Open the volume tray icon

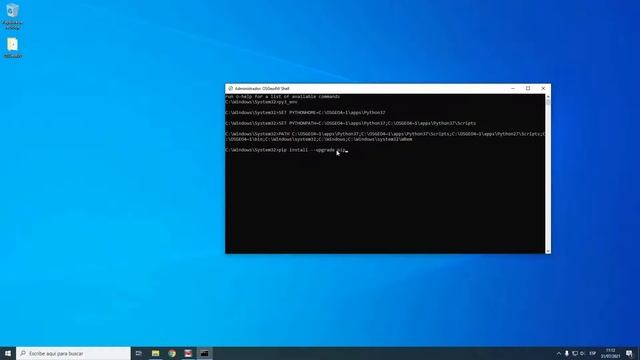pyautogui.click(x=582, y=353)
